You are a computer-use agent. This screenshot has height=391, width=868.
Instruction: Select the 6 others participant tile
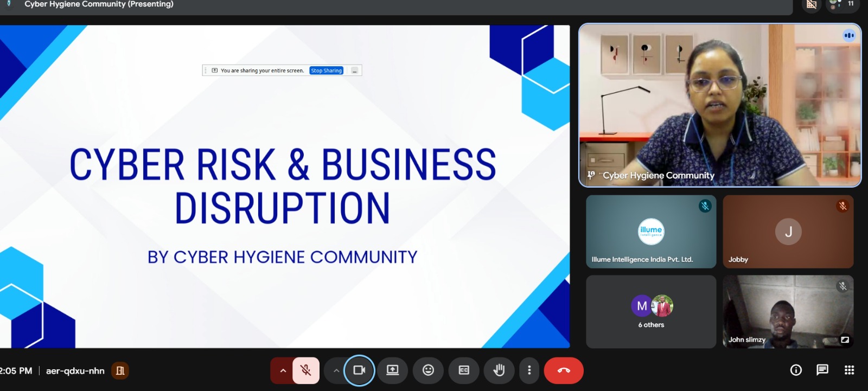pyautogui.click(x=651, y=312)
